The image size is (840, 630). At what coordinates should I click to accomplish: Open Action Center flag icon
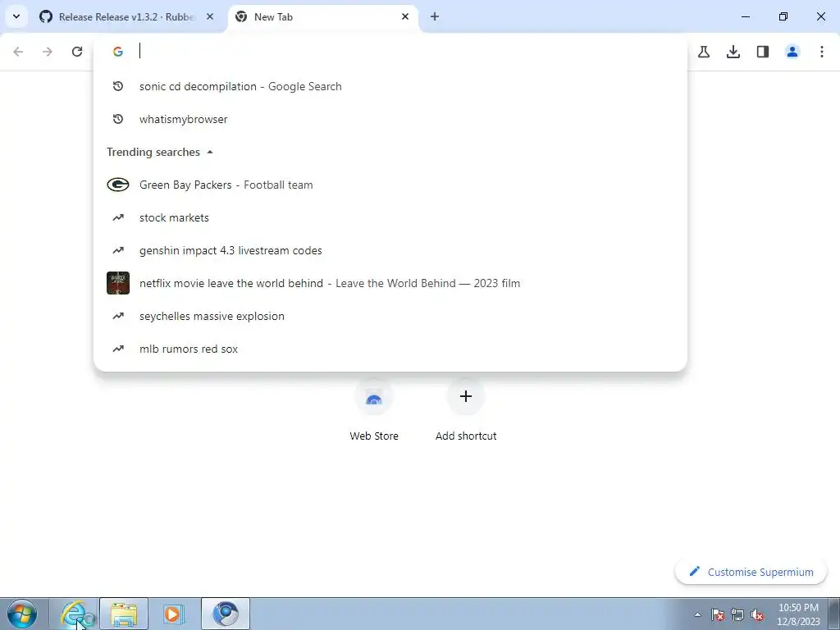[718, 614]
